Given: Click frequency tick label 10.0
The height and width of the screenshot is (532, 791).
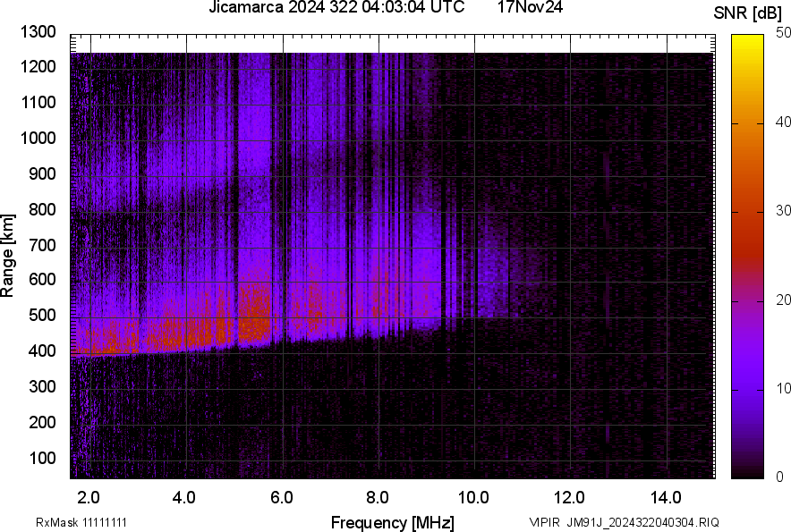Looking at the screenshot, I should click(x=473, y=498).
